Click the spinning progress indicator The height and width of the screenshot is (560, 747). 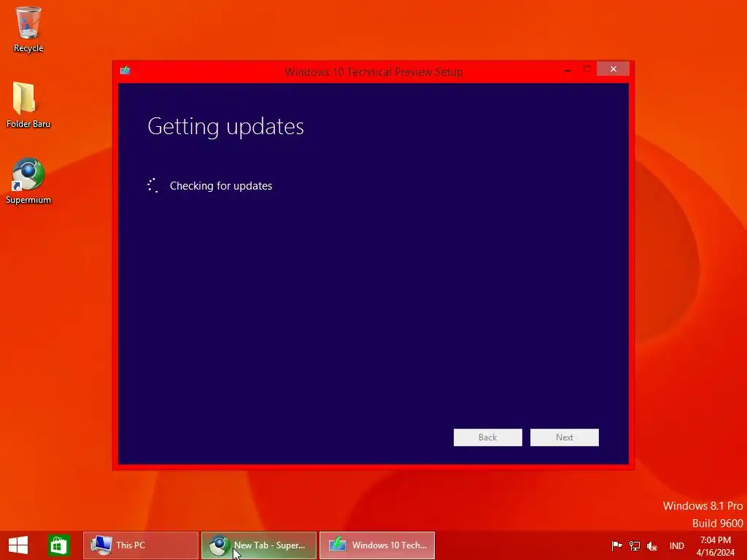(152, 185)
